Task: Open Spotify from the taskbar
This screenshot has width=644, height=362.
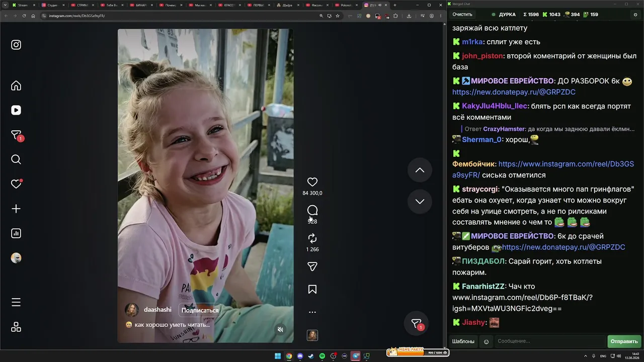Action: coord(323,356)
